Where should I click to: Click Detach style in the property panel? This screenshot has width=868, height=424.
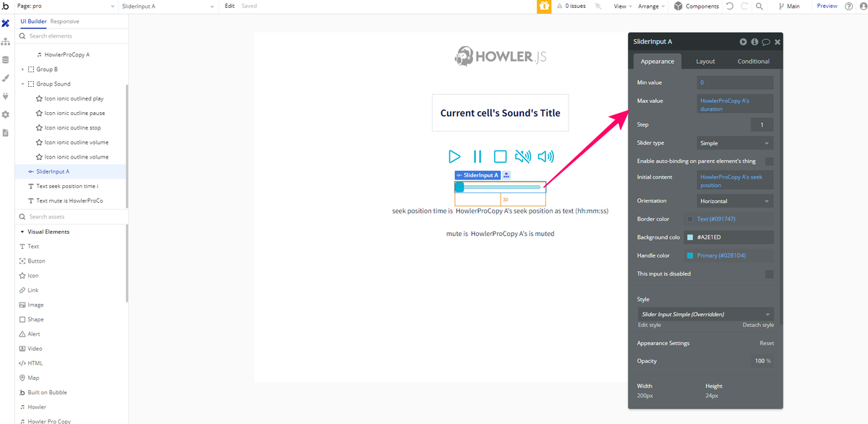pos(757,324)
